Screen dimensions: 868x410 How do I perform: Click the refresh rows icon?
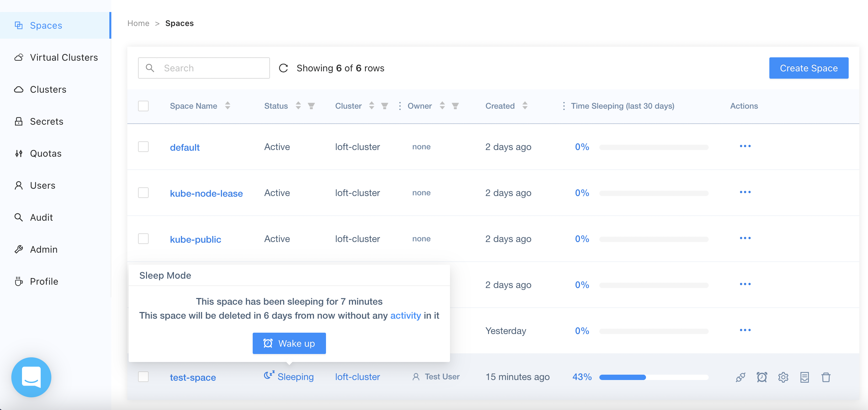pyautogui.click(x=283, y=68)
